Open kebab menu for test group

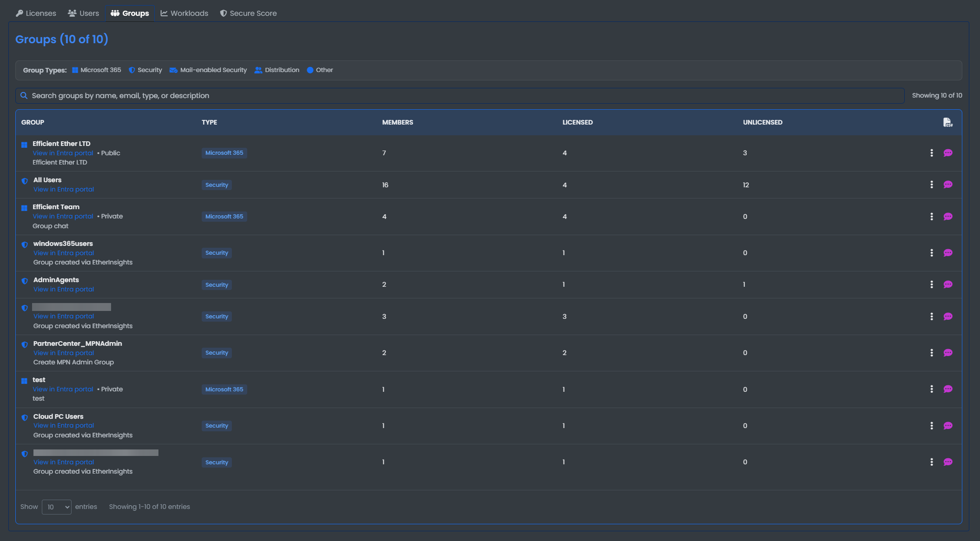point(931,389)
